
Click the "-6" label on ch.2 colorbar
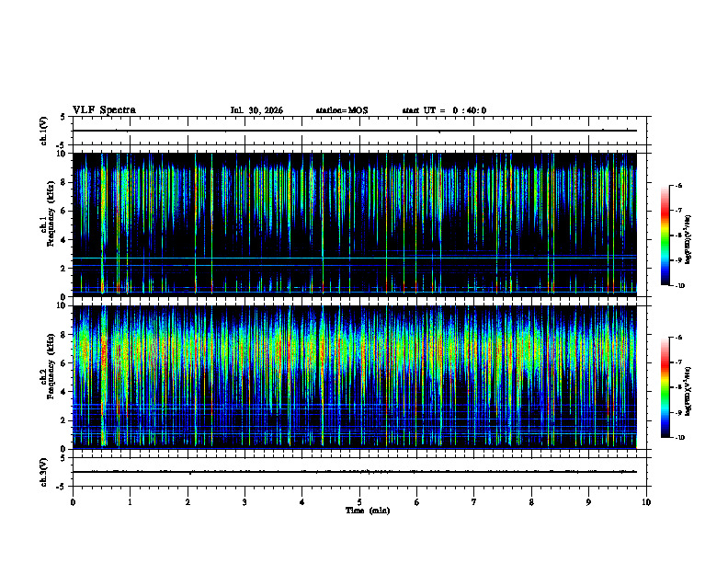[678, 338]
